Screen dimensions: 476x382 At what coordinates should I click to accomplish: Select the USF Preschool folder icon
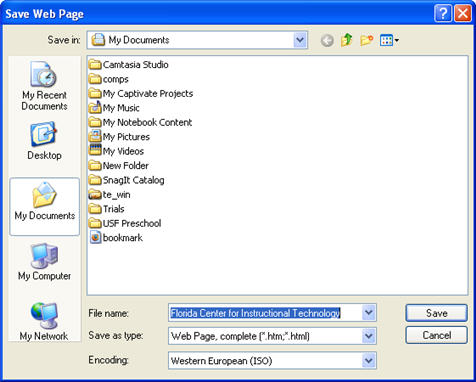(95, 223)
